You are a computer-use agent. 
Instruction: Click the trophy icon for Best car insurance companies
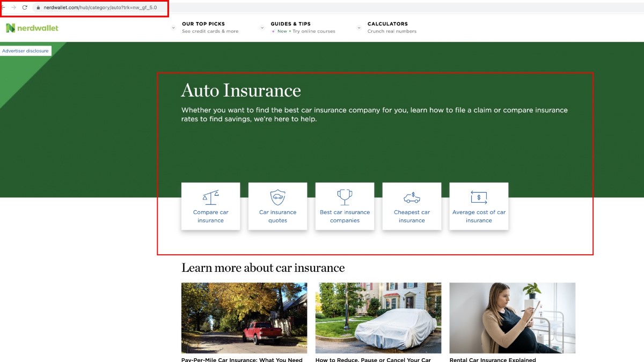(345, 197)
